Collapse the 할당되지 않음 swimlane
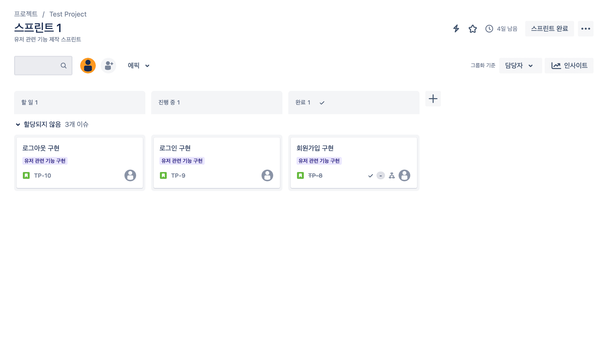Viewport: 612px width, 364px height. click(x=18, y=124)
